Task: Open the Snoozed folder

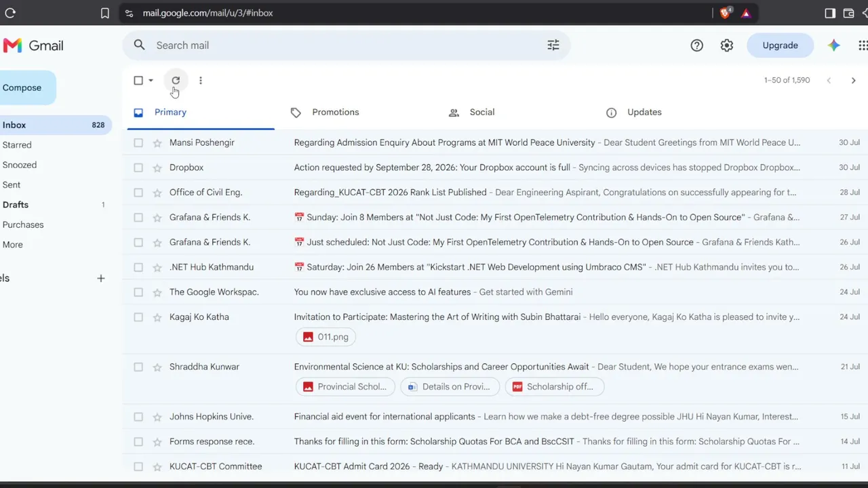Action: pos(20,165)
